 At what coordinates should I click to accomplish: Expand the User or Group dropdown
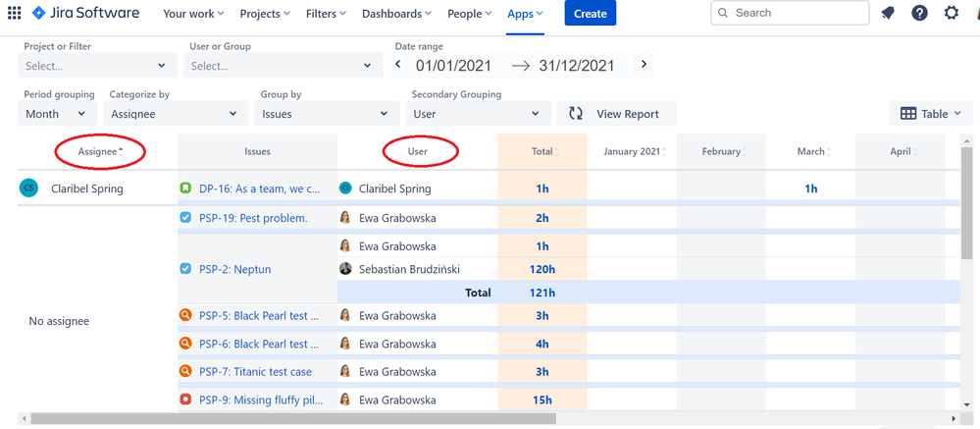pos(282,66)
